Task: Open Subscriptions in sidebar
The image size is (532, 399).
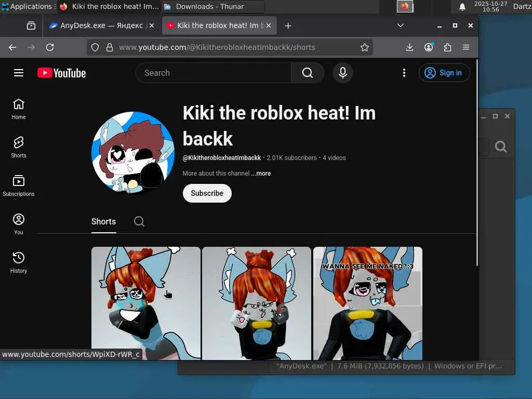Action: 19,186
